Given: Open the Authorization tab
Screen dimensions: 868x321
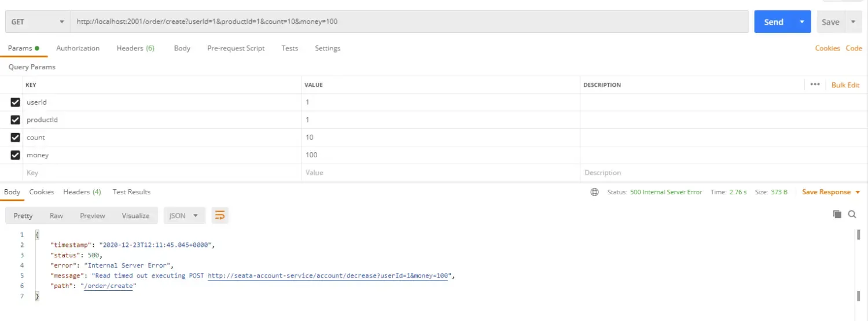Looking at the screenshot, I should pyautogui.click(x=78, y=48).
